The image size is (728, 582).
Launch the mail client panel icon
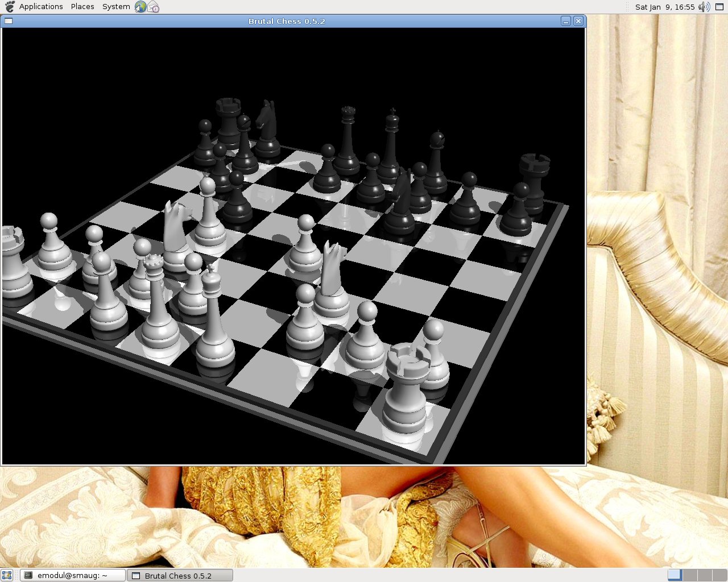pos(154,7)
